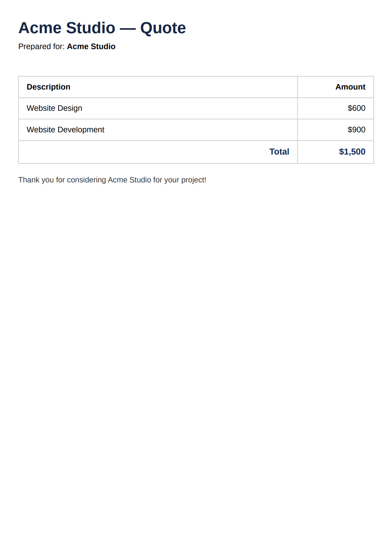Image resolution: width=392 pixels, height=556 pixels.
Task: Click the word 'project!' in the footer
Action: point(194,180)
